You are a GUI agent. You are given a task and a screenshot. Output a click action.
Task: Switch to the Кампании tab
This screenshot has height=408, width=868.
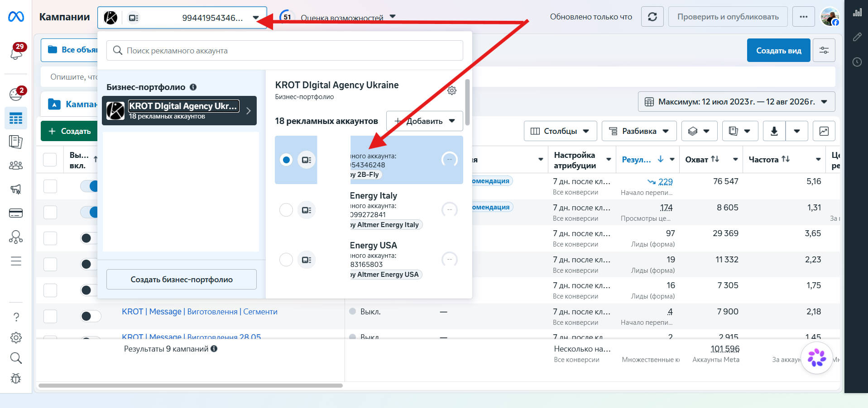click(70, 104)
